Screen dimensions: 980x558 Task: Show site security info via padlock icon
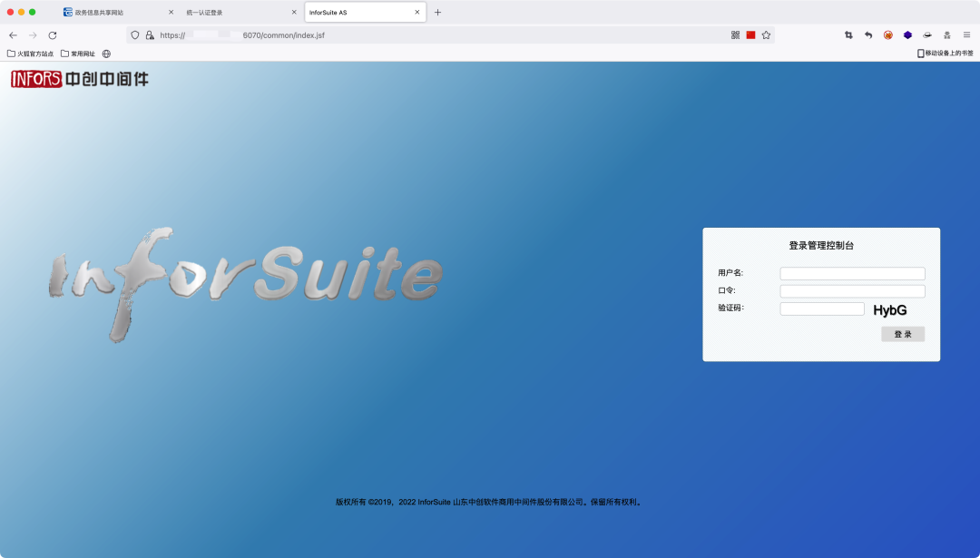coord(150,35)
